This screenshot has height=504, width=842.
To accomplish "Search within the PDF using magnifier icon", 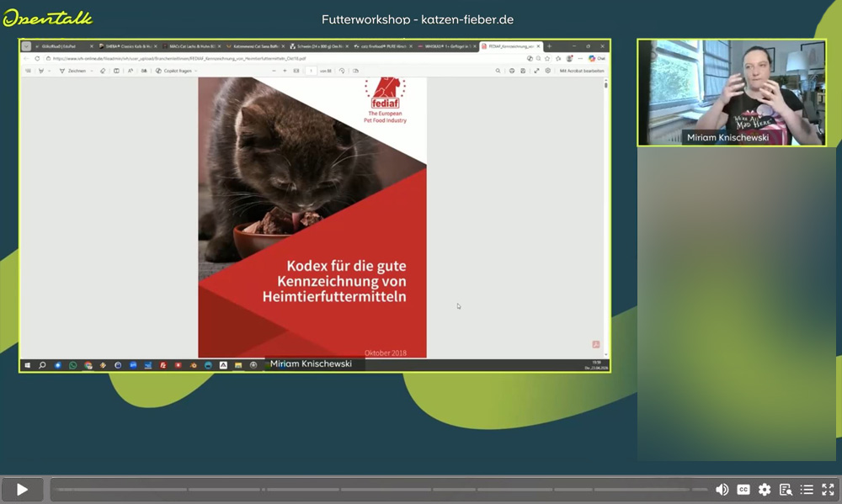I will pyautogui.click(x=498, y=71).
